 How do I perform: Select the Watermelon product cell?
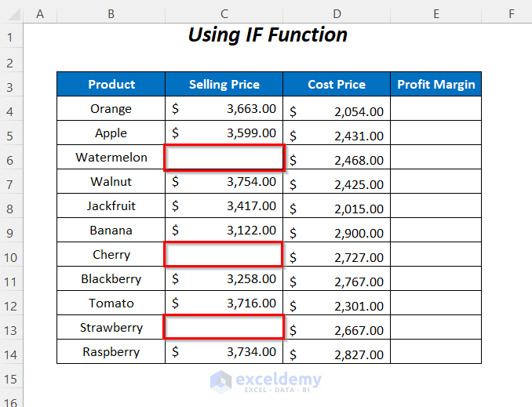111,158
